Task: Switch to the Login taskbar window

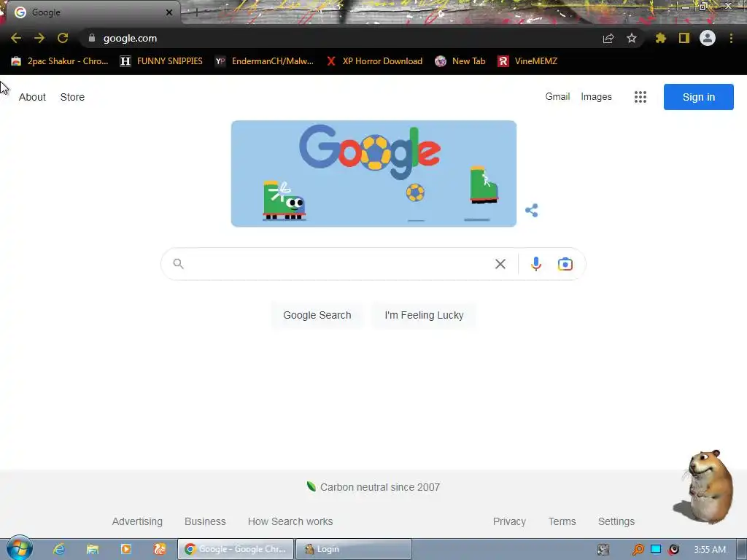Action: tap(354, 549)
